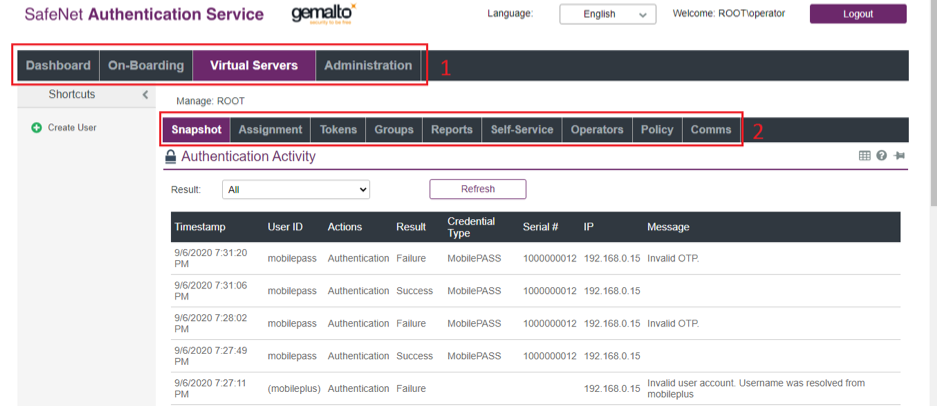
Task: Open the Result filter dropdown showing All
Action: 296,189
